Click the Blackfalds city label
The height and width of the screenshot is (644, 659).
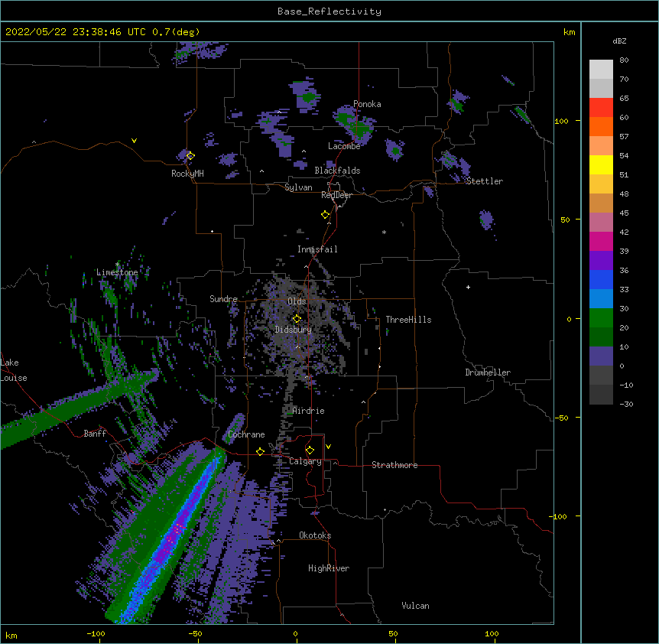[337, 171]
